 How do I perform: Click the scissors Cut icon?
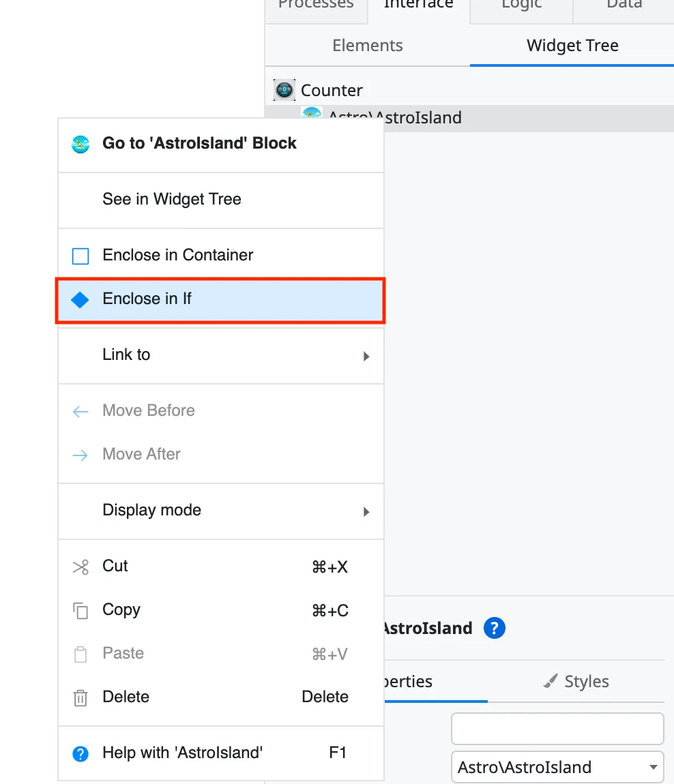coord(80,567)
